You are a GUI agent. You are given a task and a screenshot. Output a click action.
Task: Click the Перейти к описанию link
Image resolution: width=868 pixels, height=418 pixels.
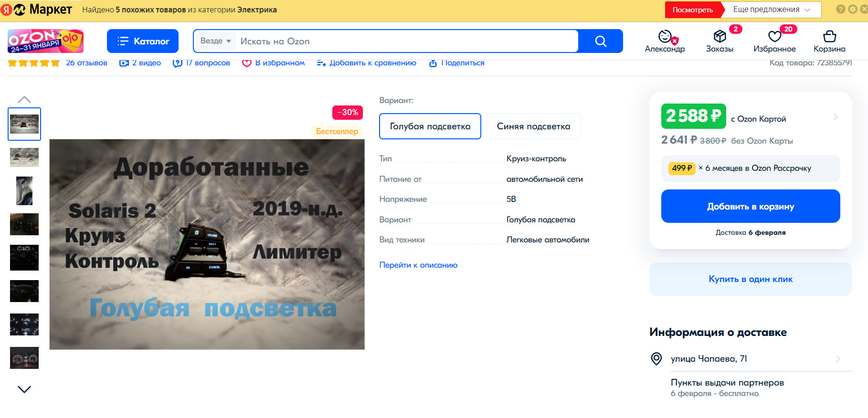pos(418,265)
